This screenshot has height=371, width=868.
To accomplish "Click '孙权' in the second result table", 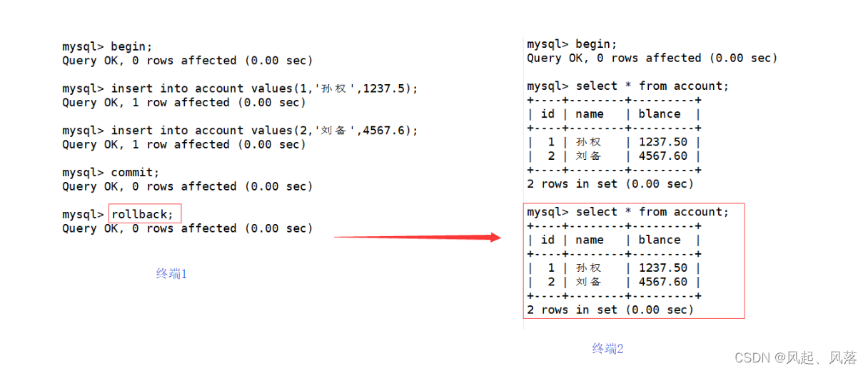I will [x=588, y=268].
